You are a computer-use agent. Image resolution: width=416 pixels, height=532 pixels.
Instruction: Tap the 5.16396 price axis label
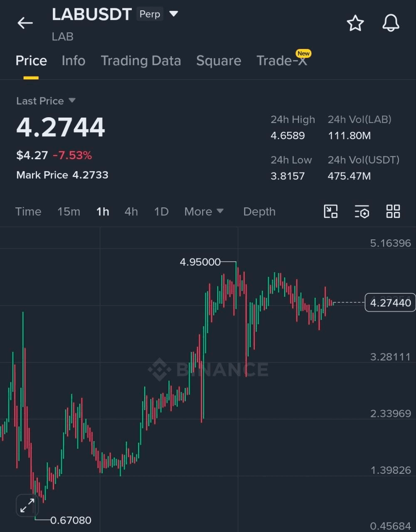tap(390, 243)
